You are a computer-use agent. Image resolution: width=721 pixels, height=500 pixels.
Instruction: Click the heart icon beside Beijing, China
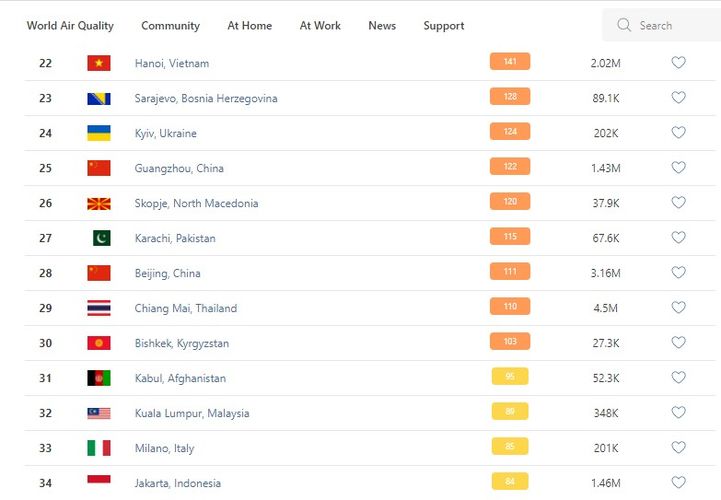click(x=678, y=273)
